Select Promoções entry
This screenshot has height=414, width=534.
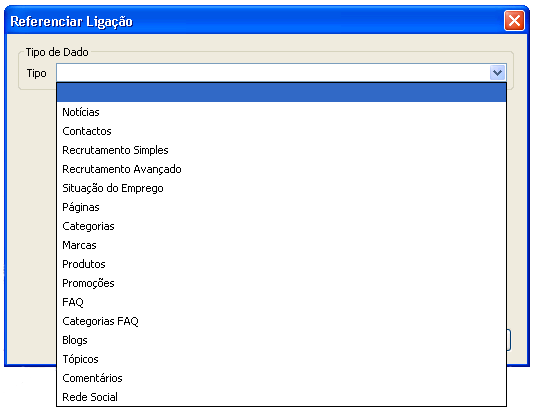point(281,283)
